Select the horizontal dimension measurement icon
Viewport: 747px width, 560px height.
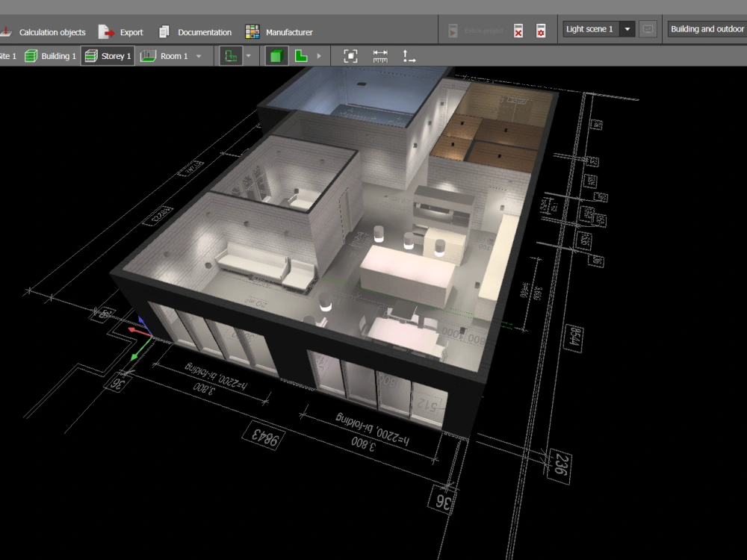[x=379, y=55]
